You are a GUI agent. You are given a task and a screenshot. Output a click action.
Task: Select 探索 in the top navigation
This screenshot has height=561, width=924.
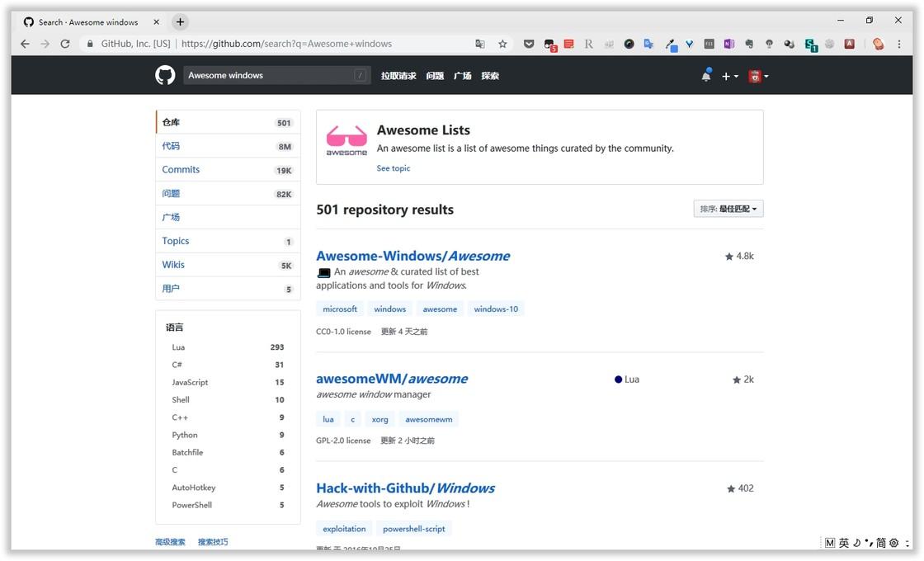pos(490,75)
